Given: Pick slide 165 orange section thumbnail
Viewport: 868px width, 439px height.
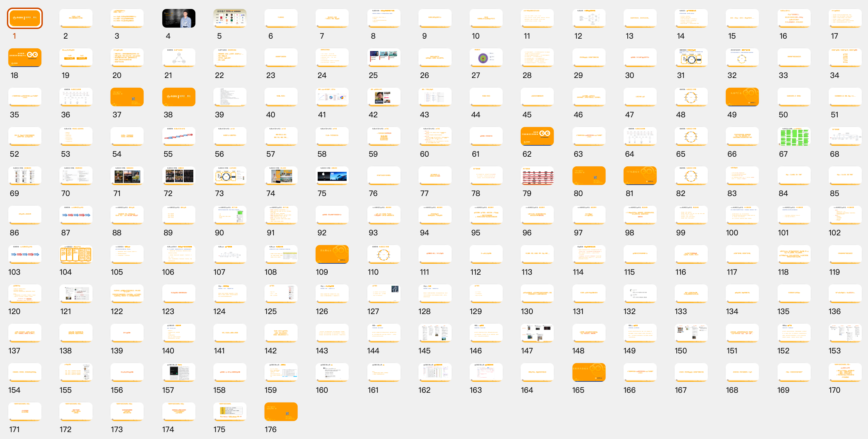Looking at the screenshot, I should pyautogui.click(x=589, y=372).
